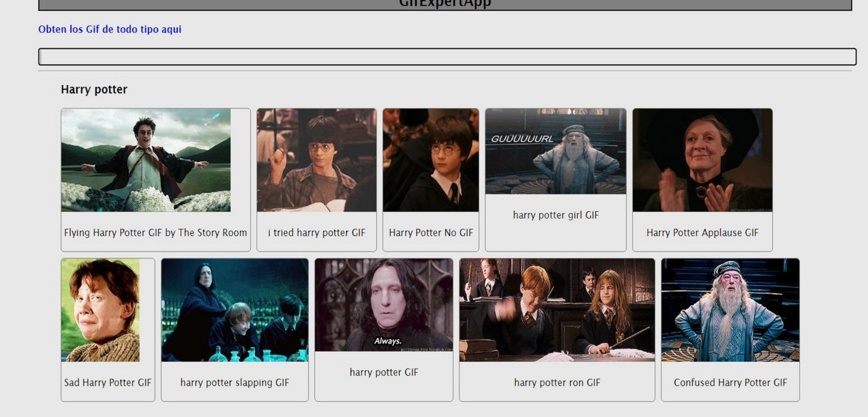Image resolution: width=868 pixels, height=417 pixels.
Task: Click the GifExpertApp title header bar
Action: (445, 4)
